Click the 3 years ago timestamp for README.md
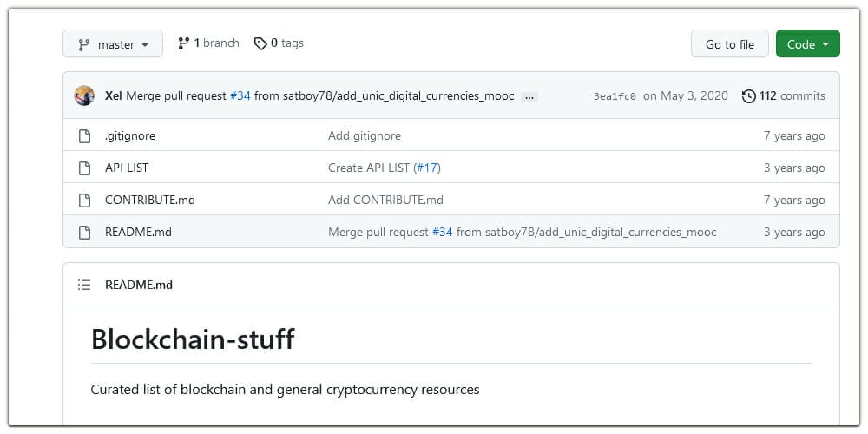868x434 pixels. click(x=794, y=232)
